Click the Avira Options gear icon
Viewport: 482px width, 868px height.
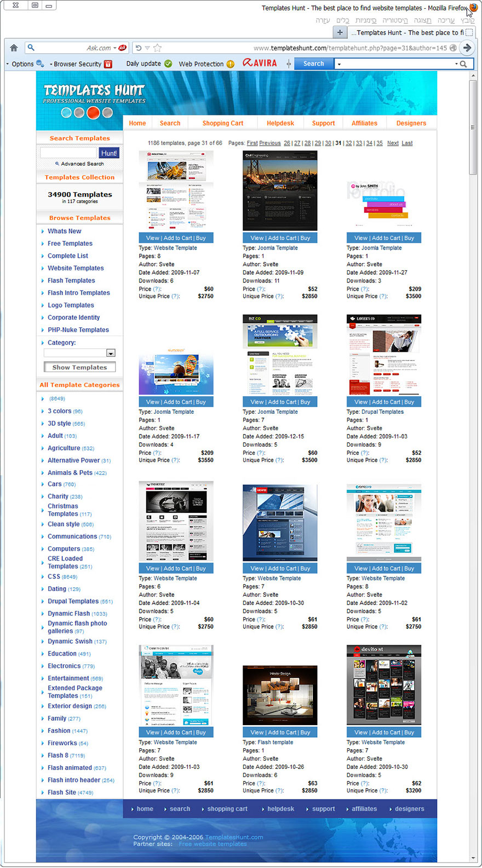pyautogui.click(x=39, y=63)
